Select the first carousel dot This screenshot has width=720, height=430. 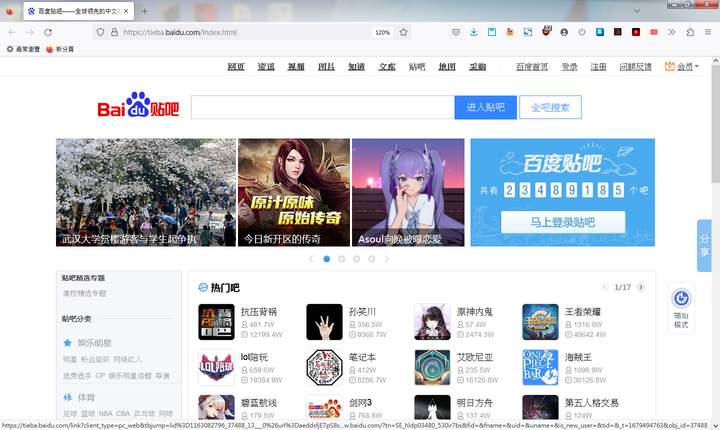(x=326, y=259)
